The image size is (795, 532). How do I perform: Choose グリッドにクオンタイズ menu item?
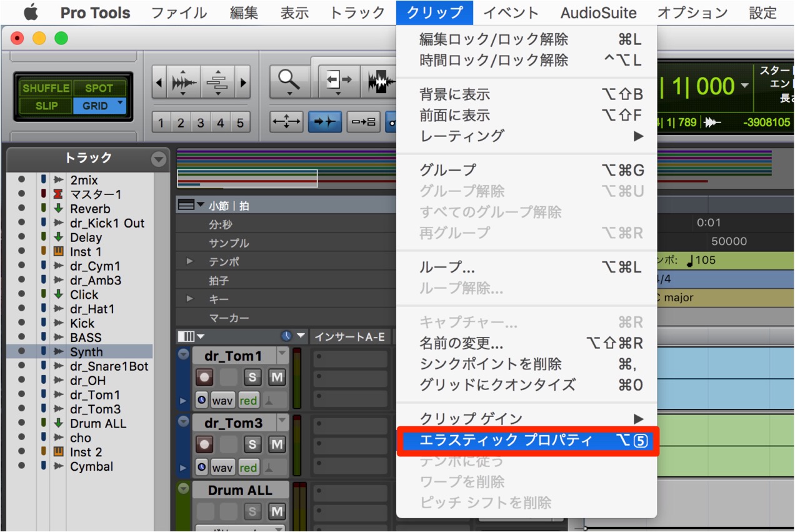527,384
